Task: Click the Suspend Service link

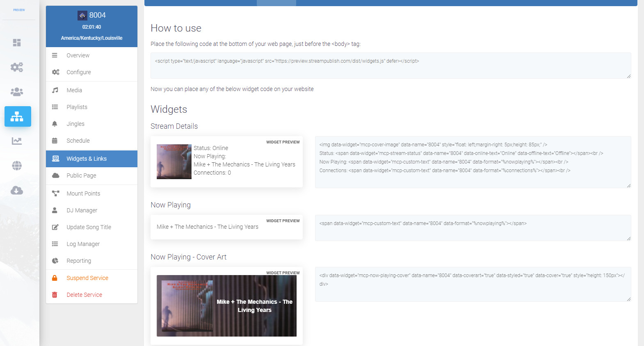Action: [x=91, y=278]
